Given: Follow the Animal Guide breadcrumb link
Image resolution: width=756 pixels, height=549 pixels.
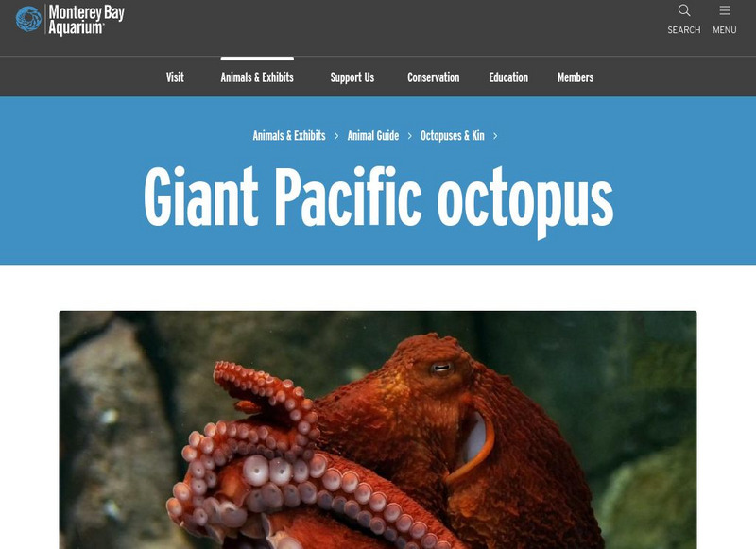Looking at the screenshot, I should click(373, 136).
